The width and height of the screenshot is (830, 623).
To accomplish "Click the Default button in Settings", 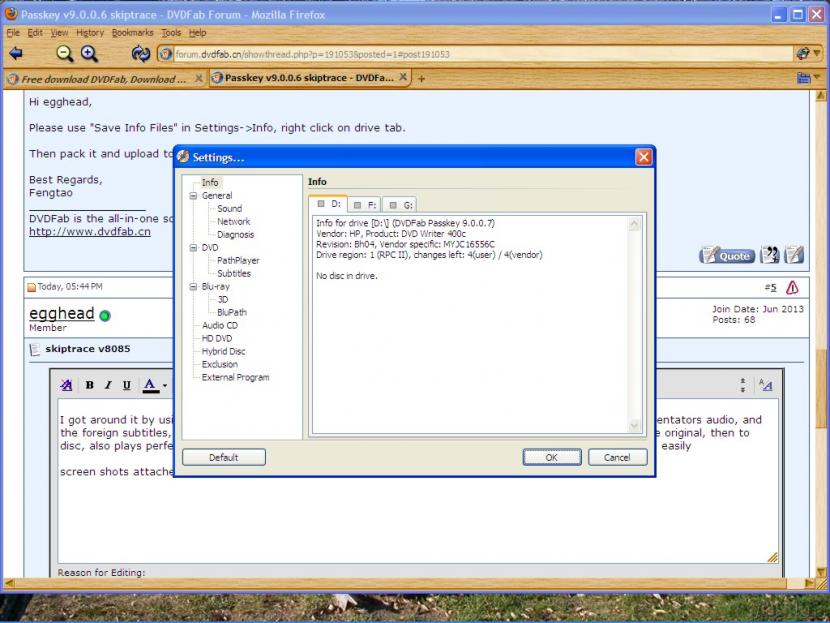I will [x=224, y=457].
